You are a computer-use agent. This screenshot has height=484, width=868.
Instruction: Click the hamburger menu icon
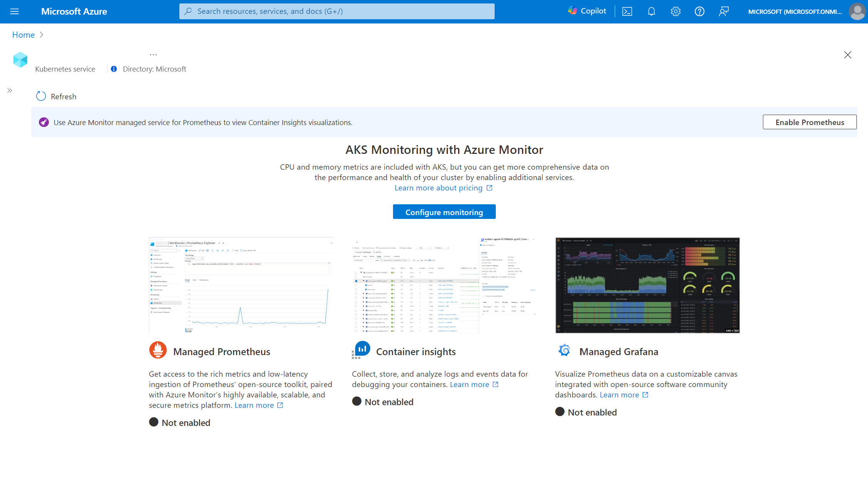coord(16,11)
